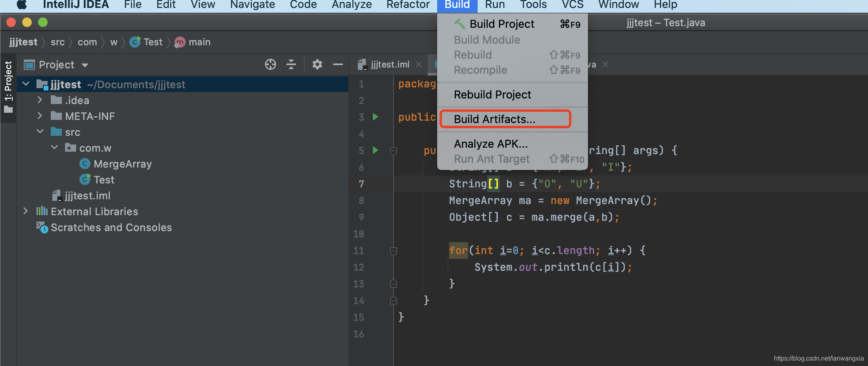Click the fold end marker on line 14
Viewport: 868px width, 366px height.
(394, 301)
